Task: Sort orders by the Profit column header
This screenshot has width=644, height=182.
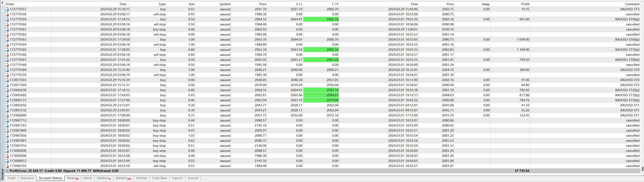Action: (525, 4)
